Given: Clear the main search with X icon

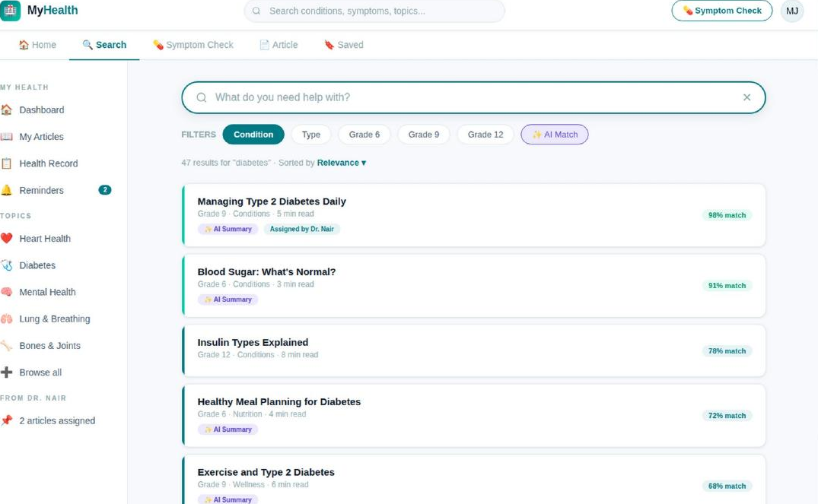Looking at the screenshot, I should coord(746,97).
